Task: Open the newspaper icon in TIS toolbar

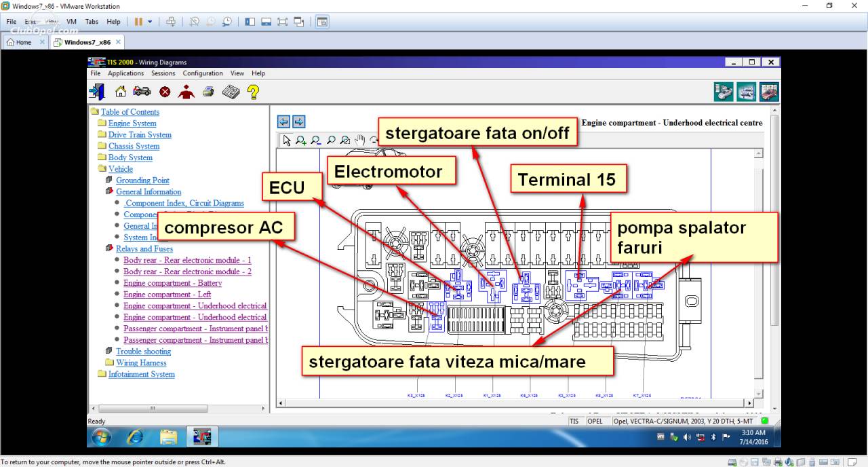Action: tap(231, 92)
